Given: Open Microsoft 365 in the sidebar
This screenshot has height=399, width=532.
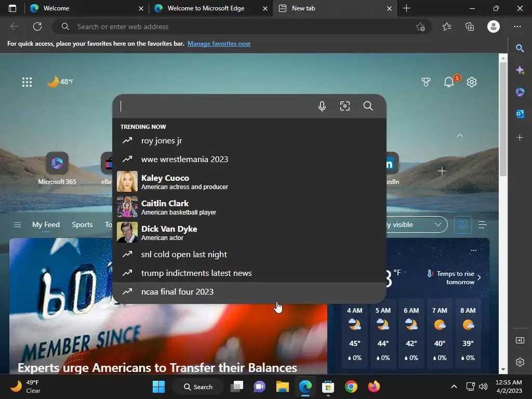Looking at the screenshot, I should 520,92.
